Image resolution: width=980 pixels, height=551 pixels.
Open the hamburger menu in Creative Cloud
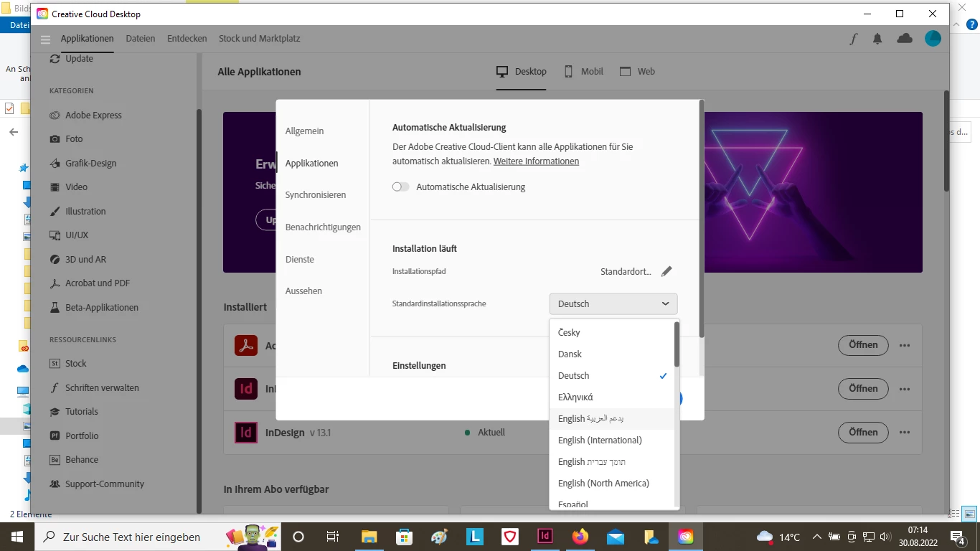click(x=46, y=39)
